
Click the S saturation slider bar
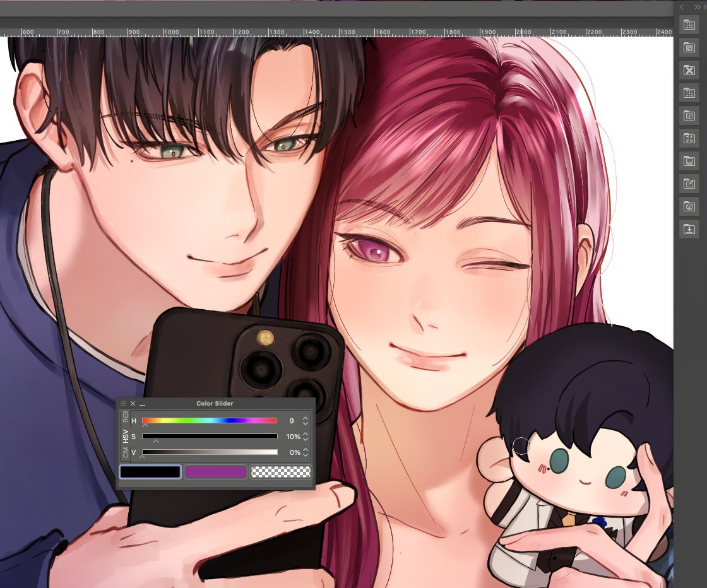[209, 436]
